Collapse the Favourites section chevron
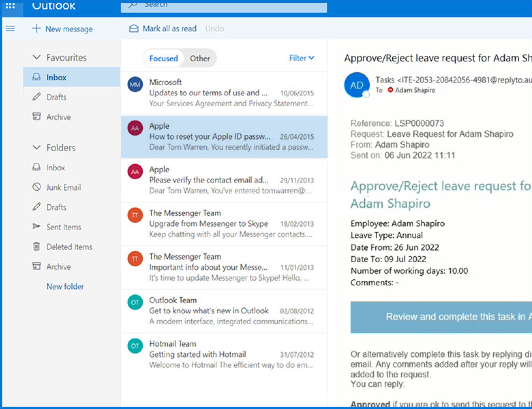 point(37,57)
